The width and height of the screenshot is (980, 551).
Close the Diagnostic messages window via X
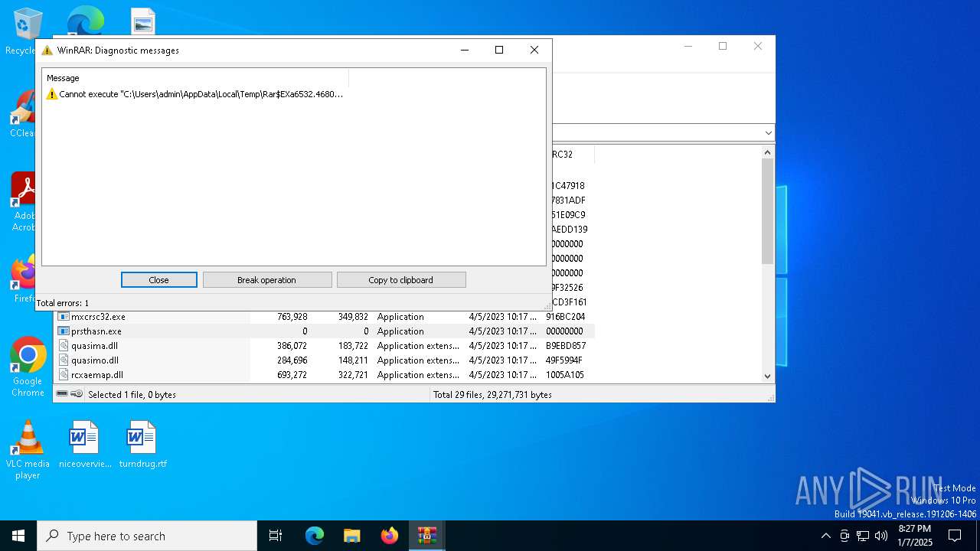click(534, 50)
